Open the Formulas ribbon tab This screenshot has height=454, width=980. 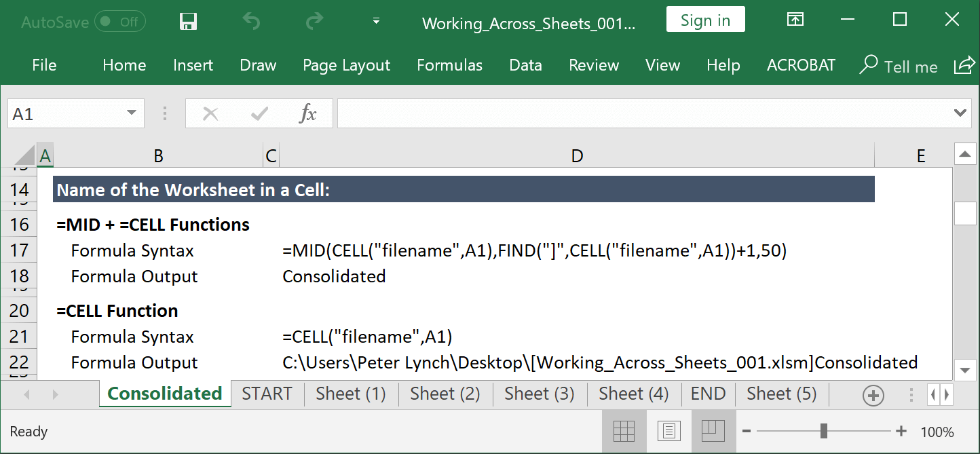coord(449,65)
